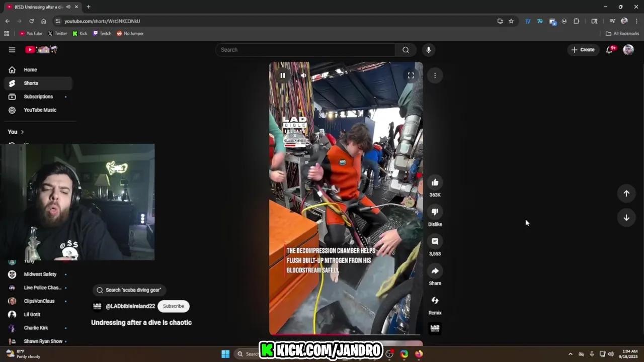Share this Short
Viewport: 644px width, 362px height.
[435, 271]
